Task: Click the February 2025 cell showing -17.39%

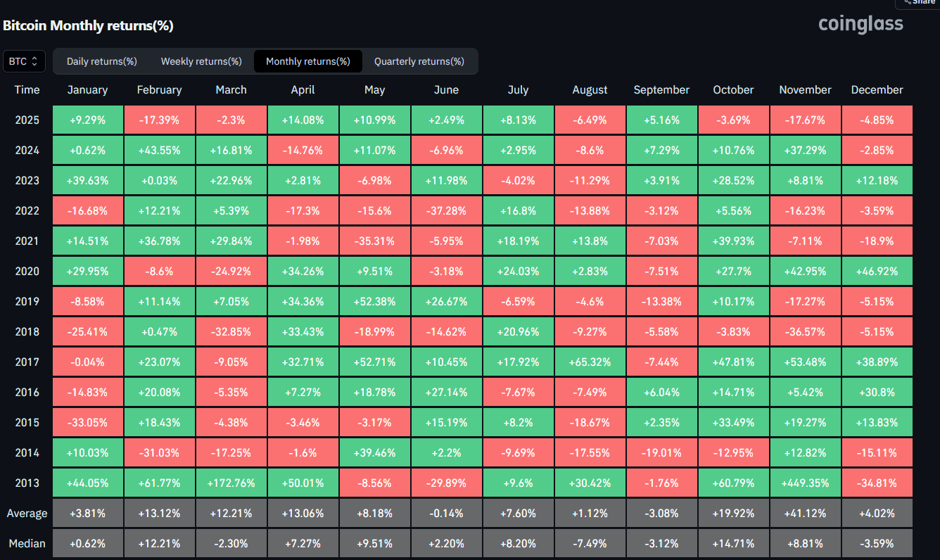Action: click(159, 120)
